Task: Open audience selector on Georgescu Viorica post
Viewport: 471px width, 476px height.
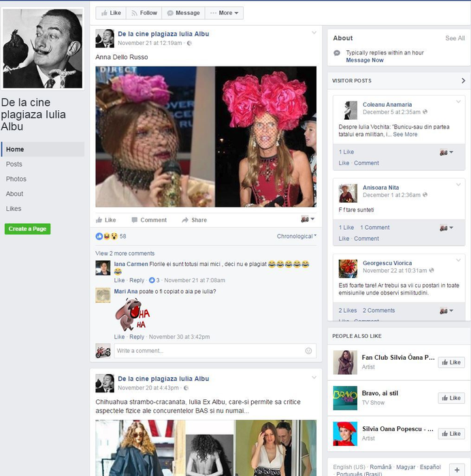Action: click(x=446, y=311)
